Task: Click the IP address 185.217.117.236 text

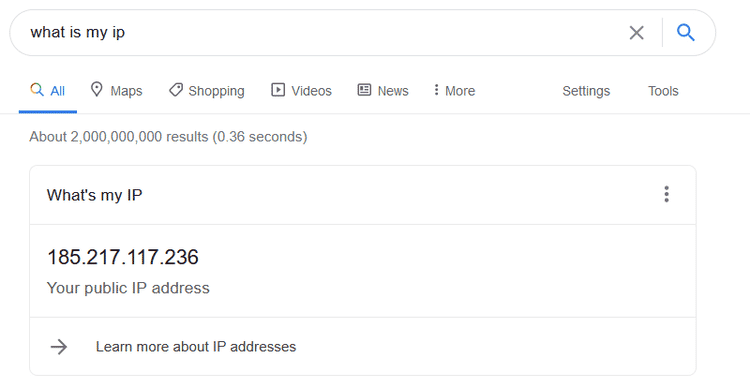Action: (123, 257)
